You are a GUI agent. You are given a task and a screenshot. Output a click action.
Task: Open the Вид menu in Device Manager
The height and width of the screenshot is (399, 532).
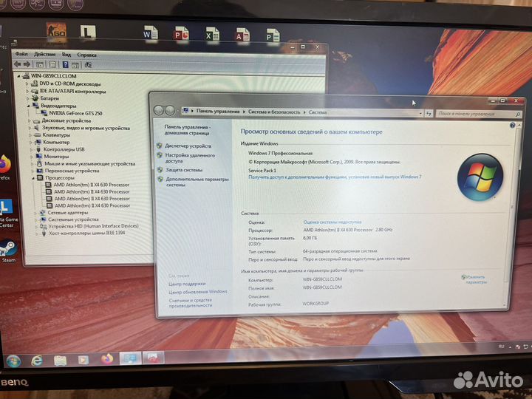pos(66,54)
